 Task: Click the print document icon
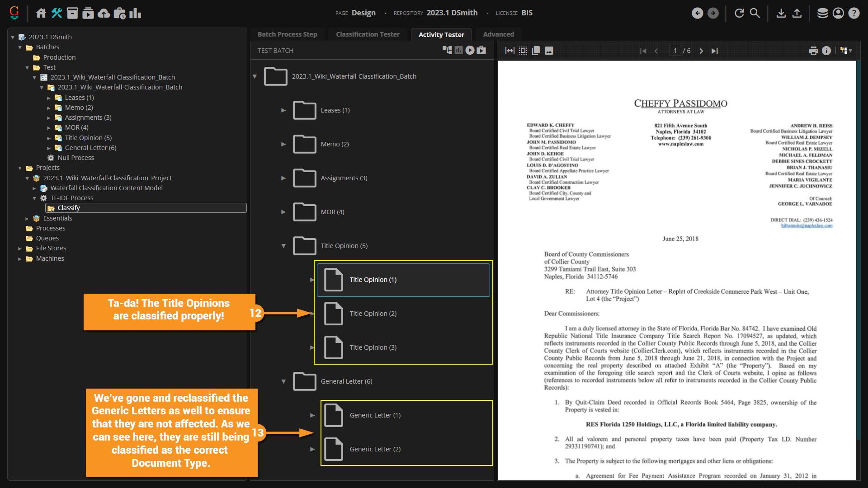[x=813, y=51]
